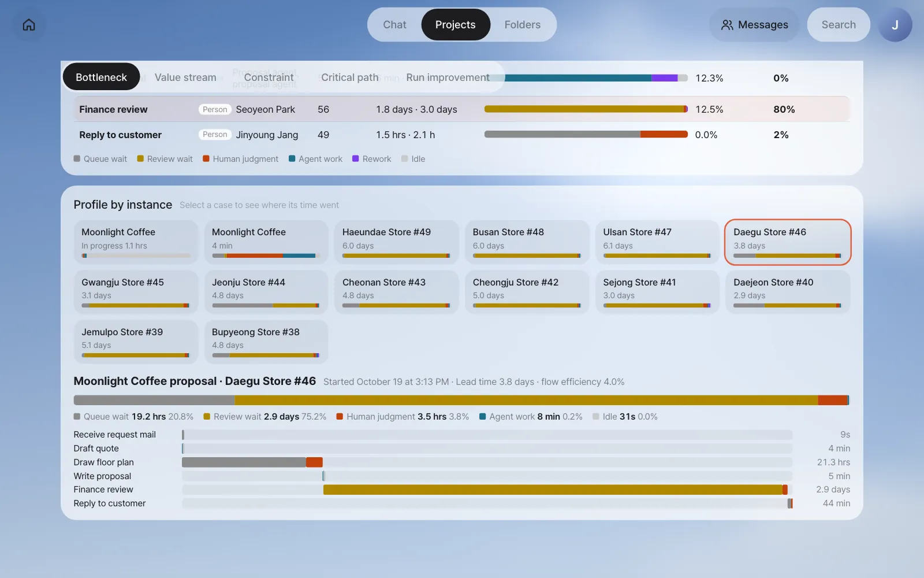Click the Search field
The height and width of the screenshot is (578, 924).
pyautogui.click(x=839, y=25)
